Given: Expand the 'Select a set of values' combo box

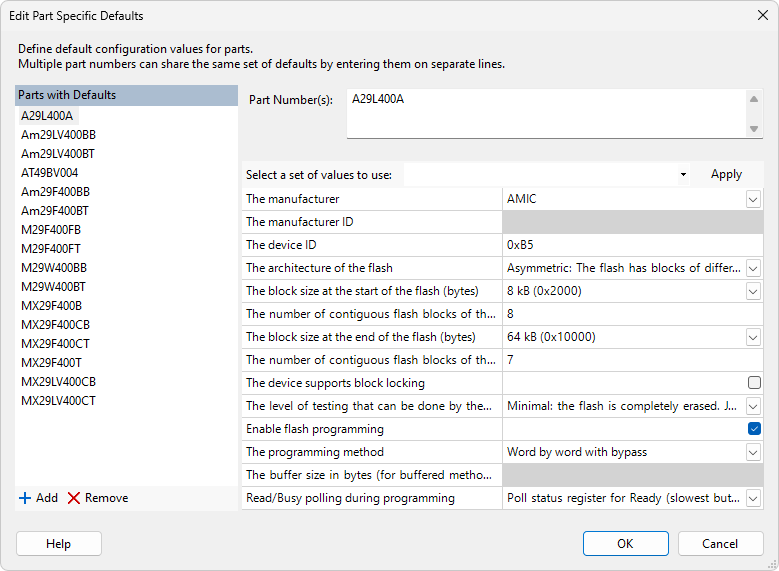Looking at the screenshot, I should [683, 174].
